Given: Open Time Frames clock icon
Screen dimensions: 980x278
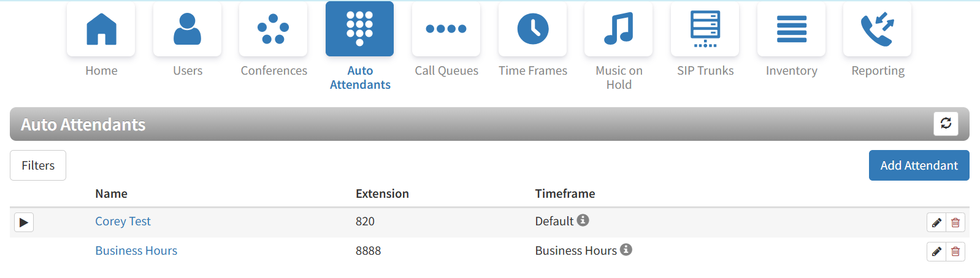Looking at the screenshot, I should [532, 29].
